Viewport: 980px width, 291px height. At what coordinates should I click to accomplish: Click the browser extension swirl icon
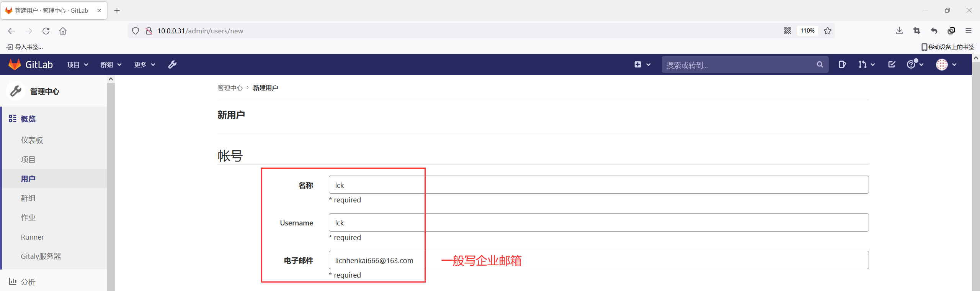(951, 31)
